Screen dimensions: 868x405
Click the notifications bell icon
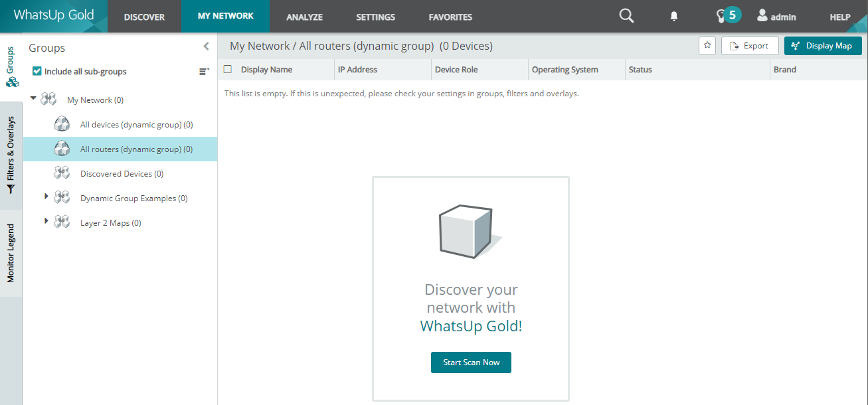(674, 17)
